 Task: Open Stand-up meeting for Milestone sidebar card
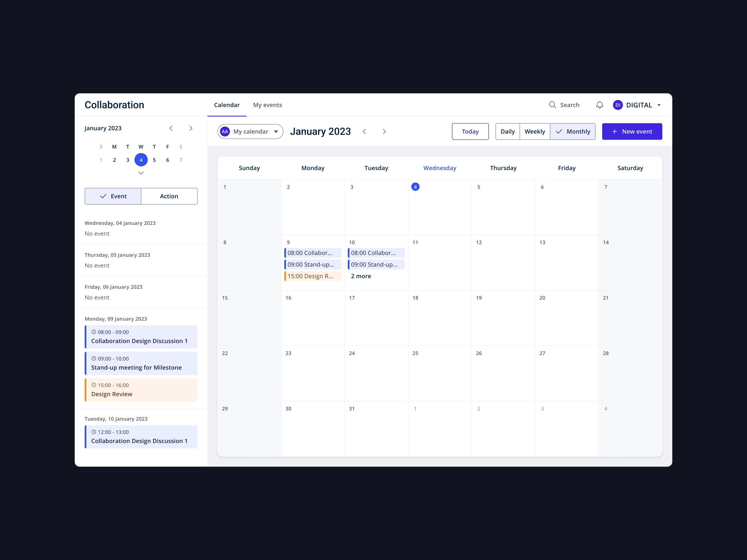click(x=141, y=364)
